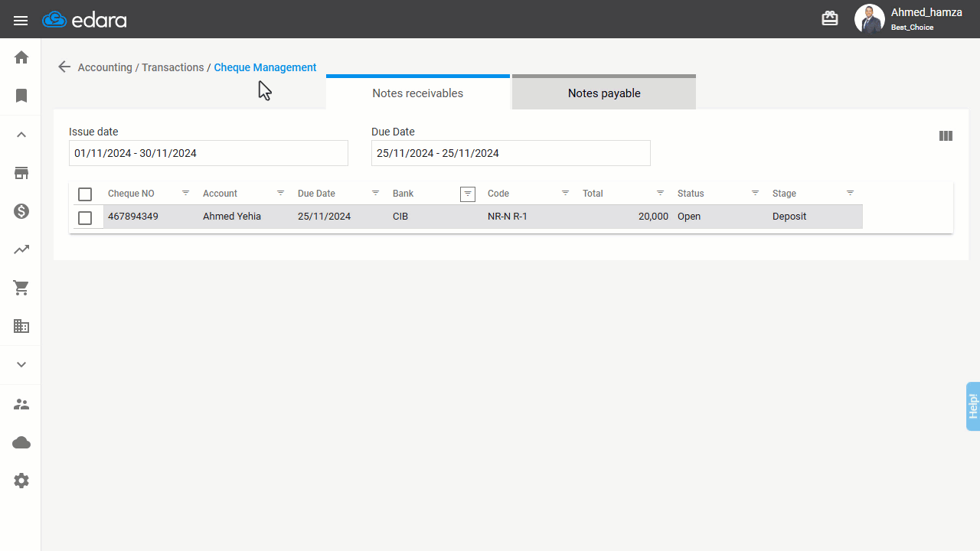Click the Transactions breadcrumb link
980x551 pixels.
[173, 67]
